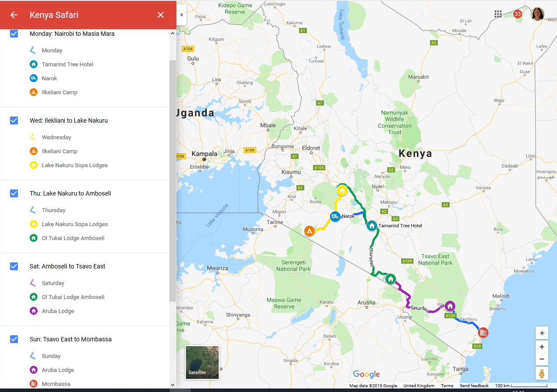
Task: Click the yellow house marker on the map
Action: click(342, 190)
